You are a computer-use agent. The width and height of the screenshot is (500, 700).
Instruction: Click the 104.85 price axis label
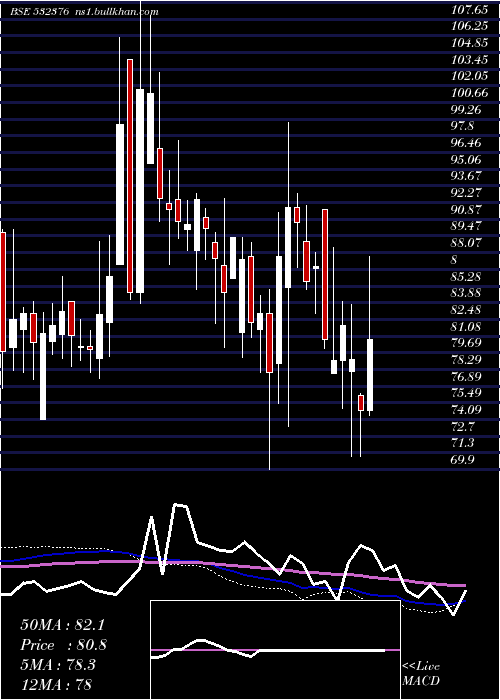(x=468, y=43)
